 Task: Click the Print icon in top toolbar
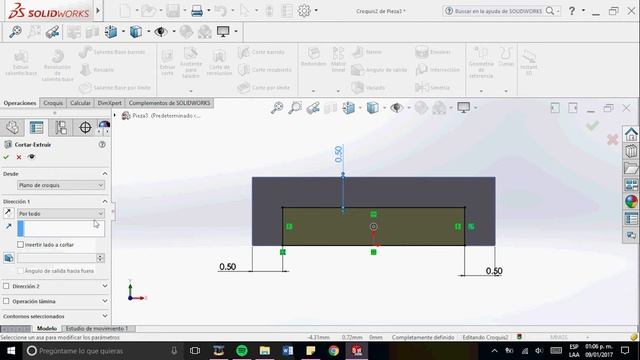(x=197, y=11)
